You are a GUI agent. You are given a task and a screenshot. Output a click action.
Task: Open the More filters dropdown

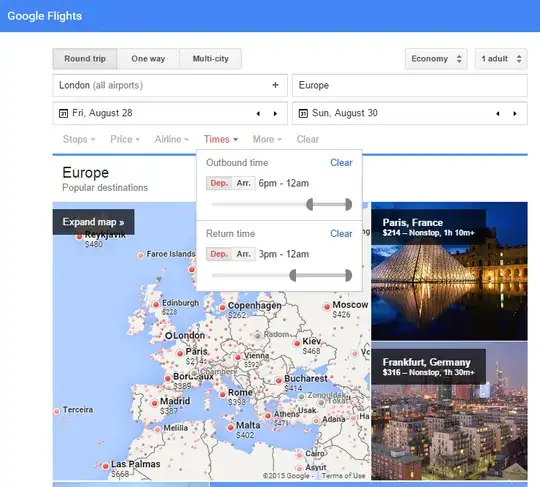267,139
